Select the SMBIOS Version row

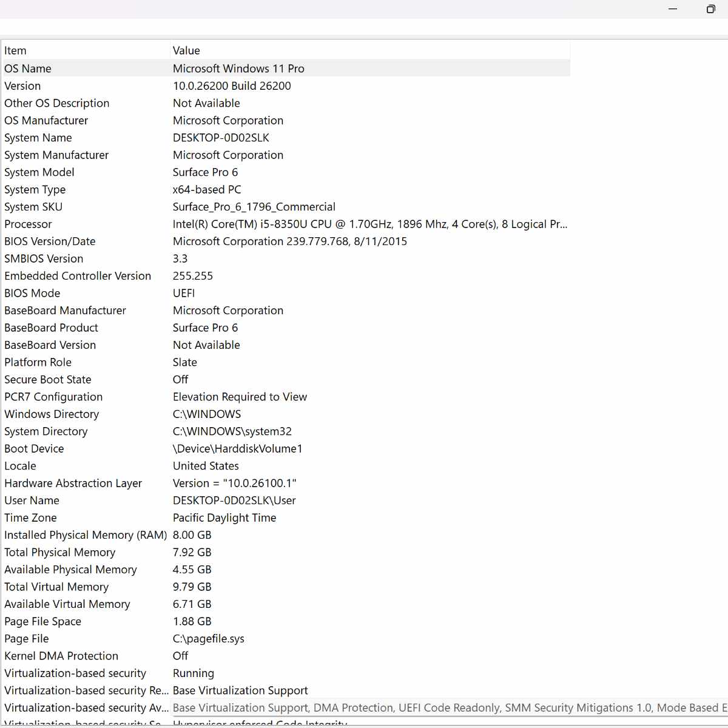[286, 259]
